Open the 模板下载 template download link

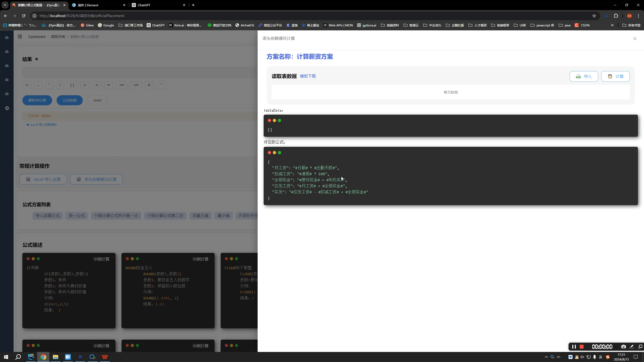click(308, 76)
